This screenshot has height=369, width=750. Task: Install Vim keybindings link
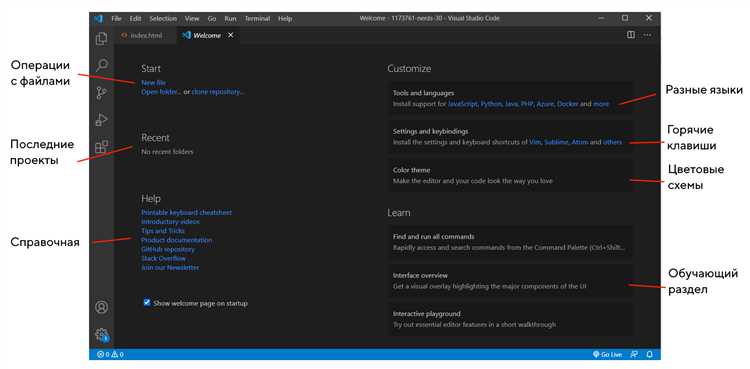[535, 142]
